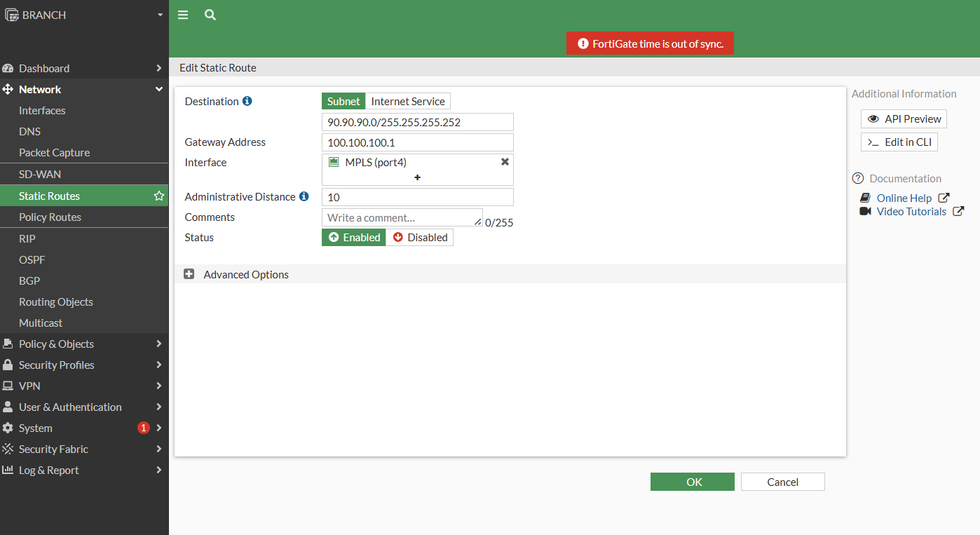
Task: Click the destination subnet field
Action: 418,122
